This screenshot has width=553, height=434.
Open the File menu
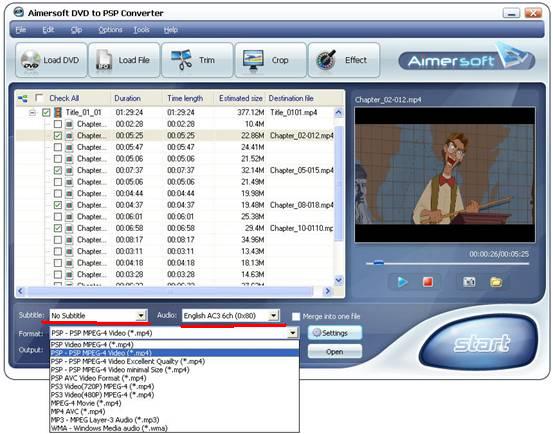(21, 30)
